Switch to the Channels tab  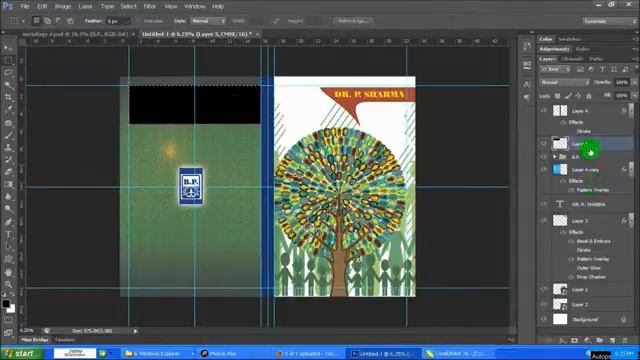[x=572, y=59]
